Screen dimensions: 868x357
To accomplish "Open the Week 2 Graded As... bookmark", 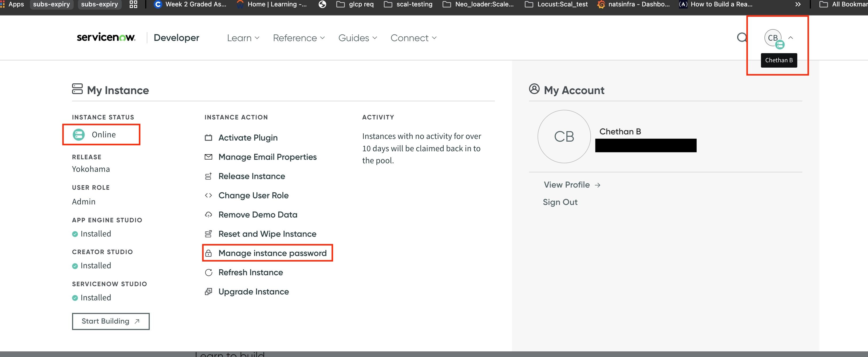I will point(190,4).
